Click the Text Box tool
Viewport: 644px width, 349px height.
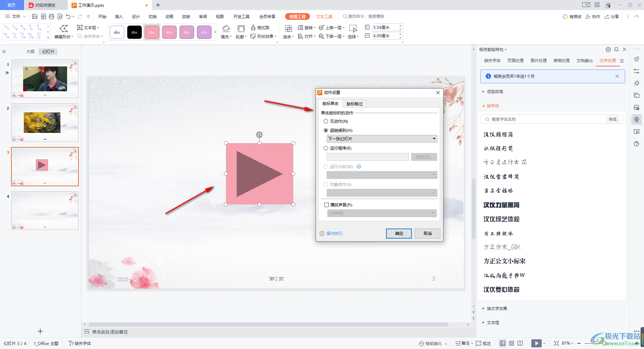tap(88, 28)
